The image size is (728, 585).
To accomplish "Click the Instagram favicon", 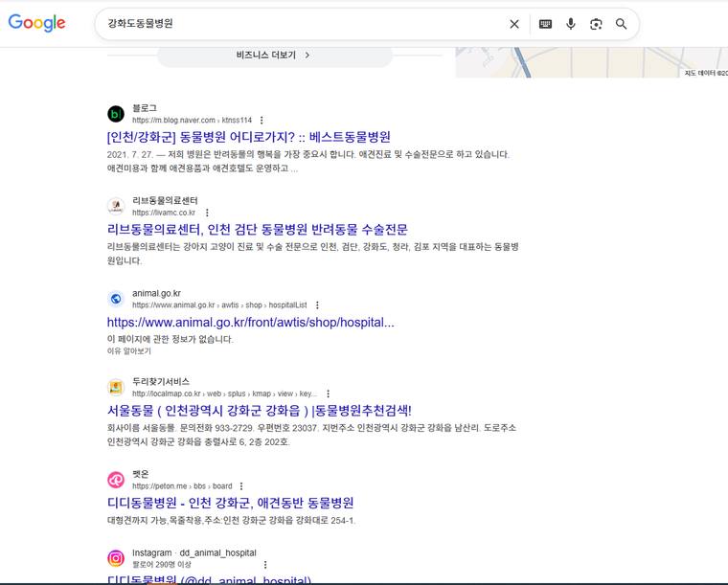I will coord(116,558).
